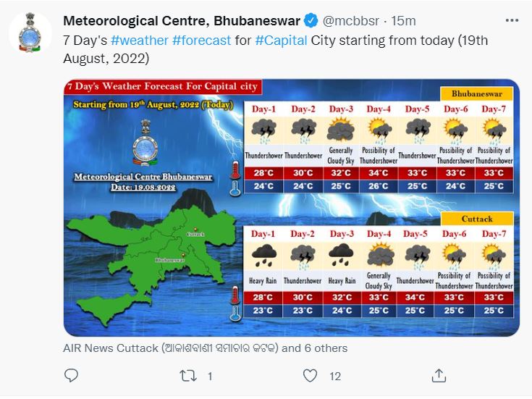Like the tweet with heart icon
This screenshot has height=399, width=532.
tap(310, 376)
